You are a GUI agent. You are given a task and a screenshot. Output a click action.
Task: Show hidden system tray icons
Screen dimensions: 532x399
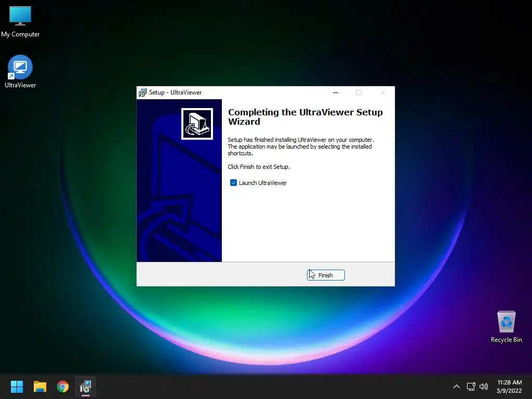[457, 387]
